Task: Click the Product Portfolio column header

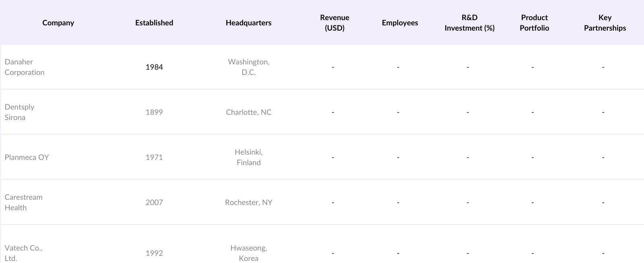Action: [x=534, y=23]
